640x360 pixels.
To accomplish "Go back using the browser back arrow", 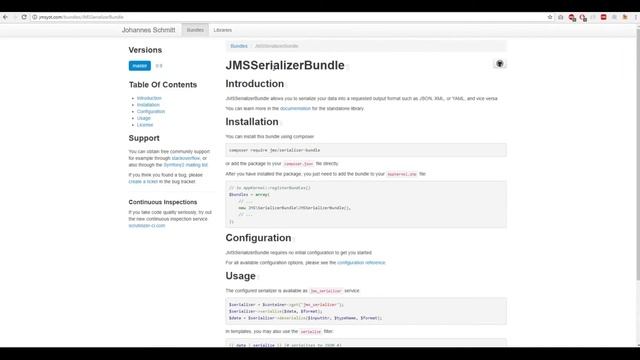I will (x=5, y=17).
